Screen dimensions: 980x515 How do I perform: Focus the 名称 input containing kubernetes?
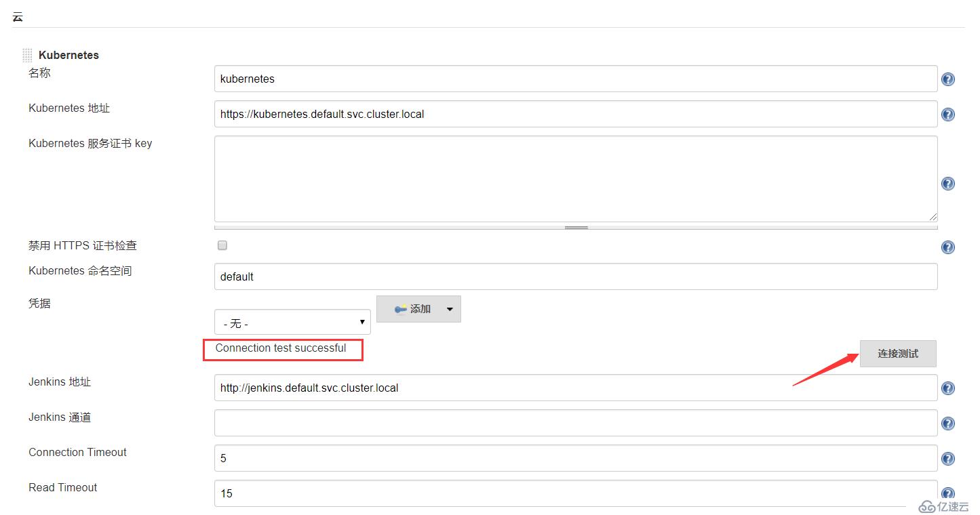(x=576, y=79)
